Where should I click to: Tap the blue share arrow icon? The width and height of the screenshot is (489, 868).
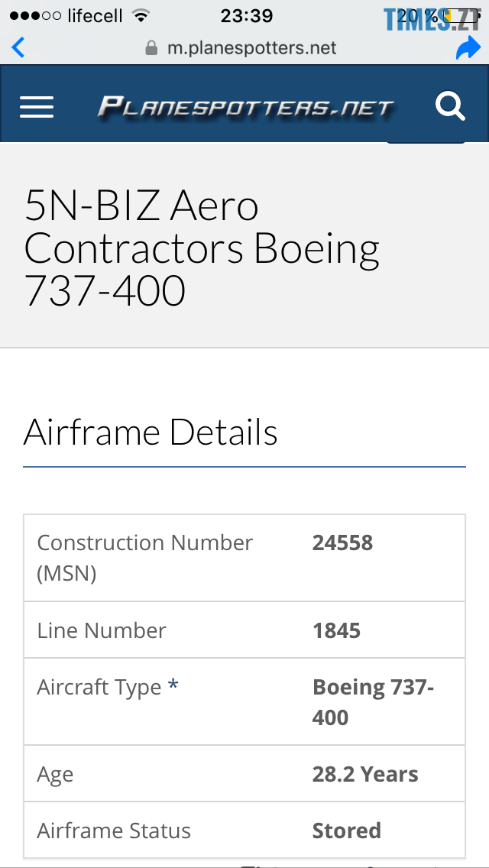point(467,49)
